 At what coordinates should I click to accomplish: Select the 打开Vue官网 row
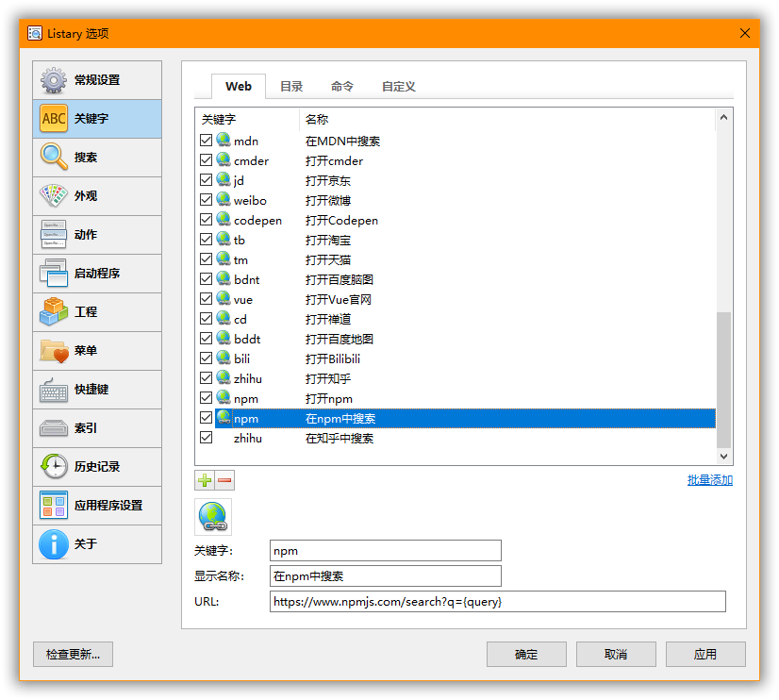pyautogui.click(x=457, y=299)
